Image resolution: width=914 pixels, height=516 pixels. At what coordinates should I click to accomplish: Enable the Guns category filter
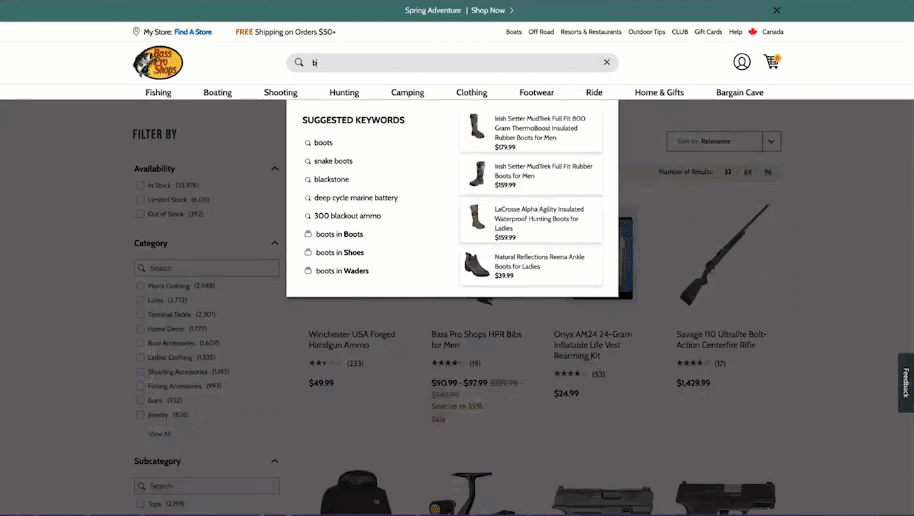(x=141, y=400)
